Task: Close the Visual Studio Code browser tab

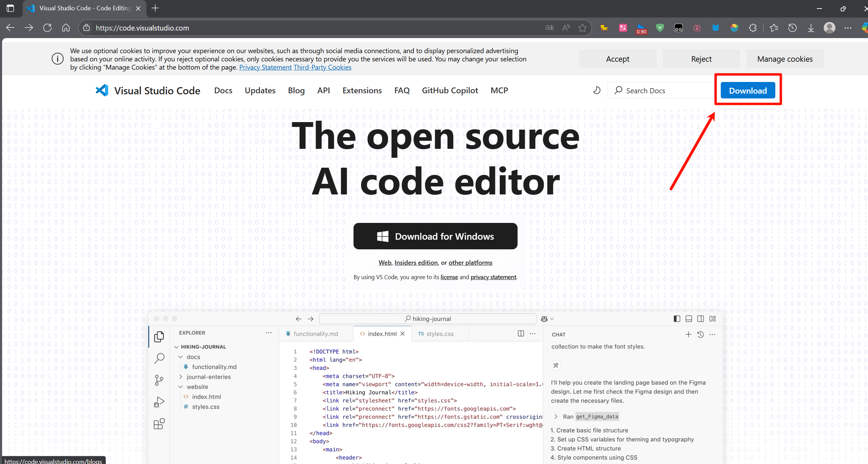Action: coord(138,8)
